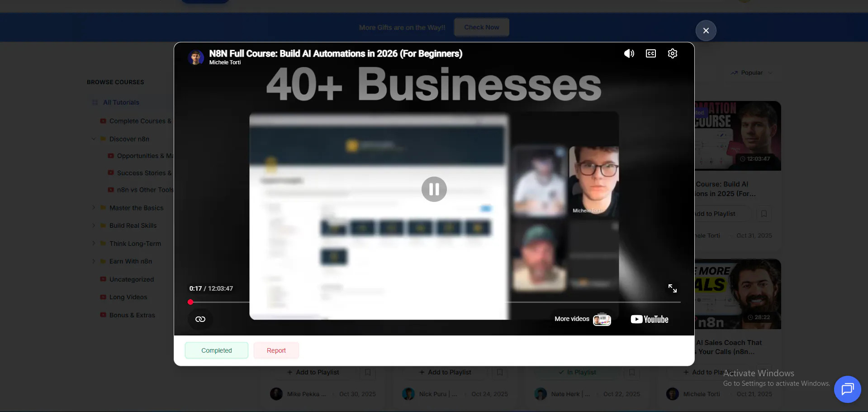Screen dimensions: 868x412
Task: Click Check Now in the top banner
Action: pyautogui.click(x=482, y=27)
